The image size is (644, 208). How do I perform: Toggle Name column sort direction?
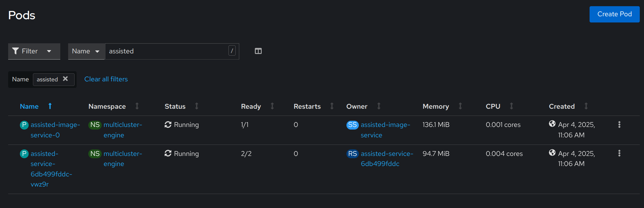29,106
